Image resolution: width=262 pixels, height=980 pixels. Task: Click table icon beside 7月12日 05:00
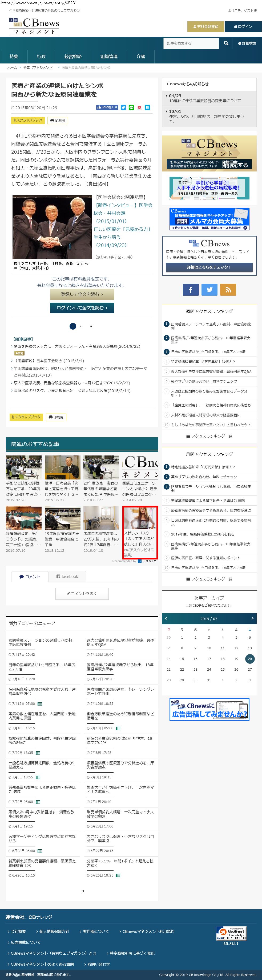click(x=40, y=703)
